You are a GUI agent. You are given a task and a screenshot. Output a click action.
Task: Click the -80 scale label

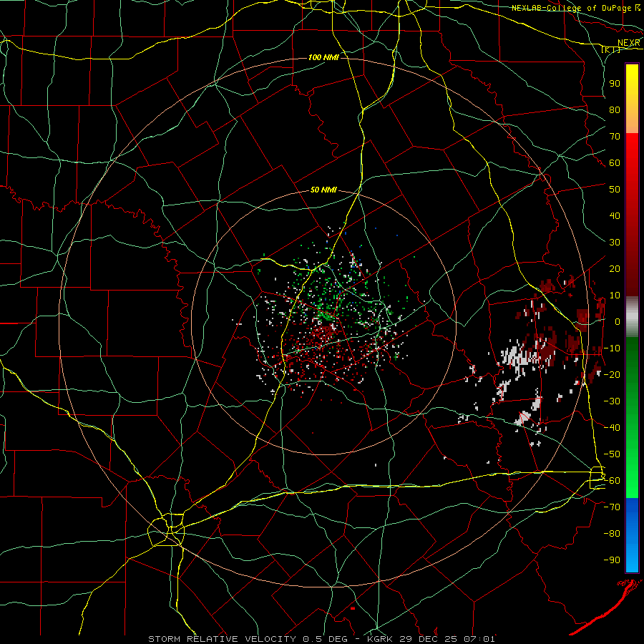click(612, 534)
